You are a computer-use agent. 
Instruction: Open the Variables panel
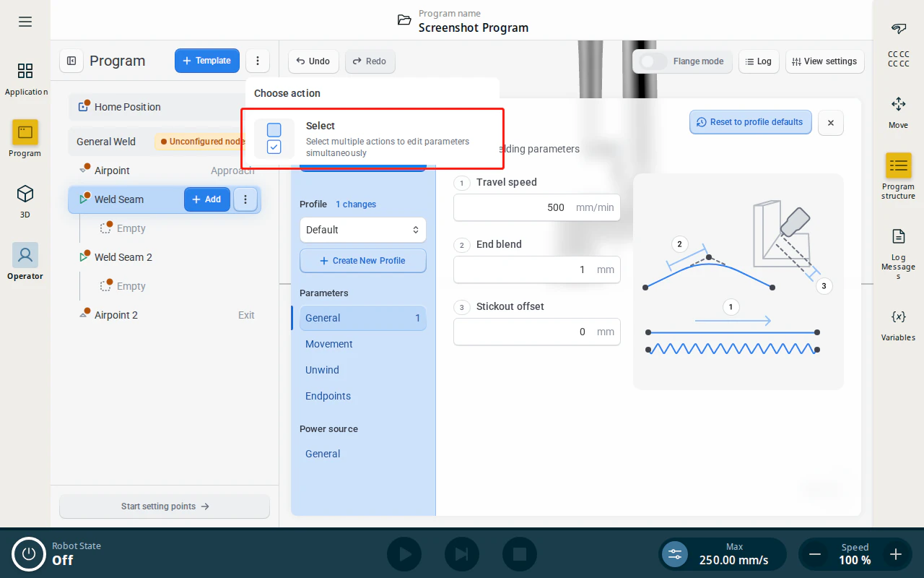click(x=898, y=324)
